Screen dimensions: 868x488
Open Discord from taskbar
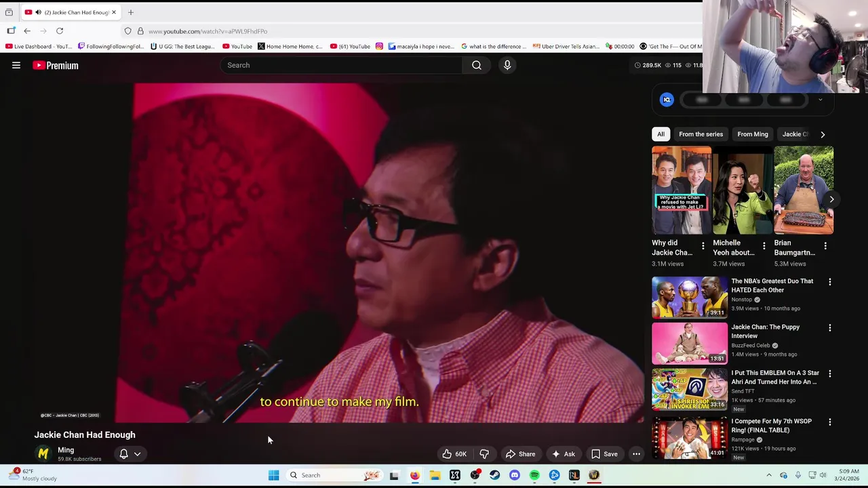[515, 475]
